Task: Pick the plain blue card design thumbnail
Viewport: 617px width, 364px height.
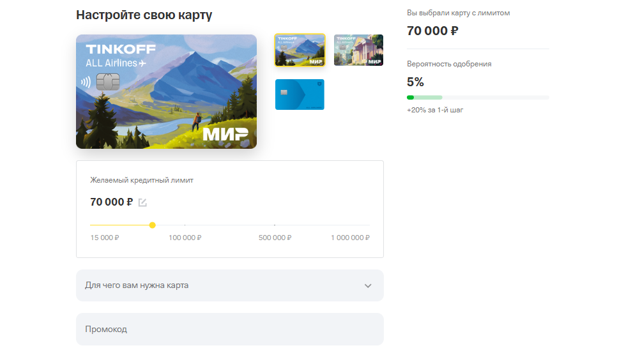Action: [x=300, y=95]
